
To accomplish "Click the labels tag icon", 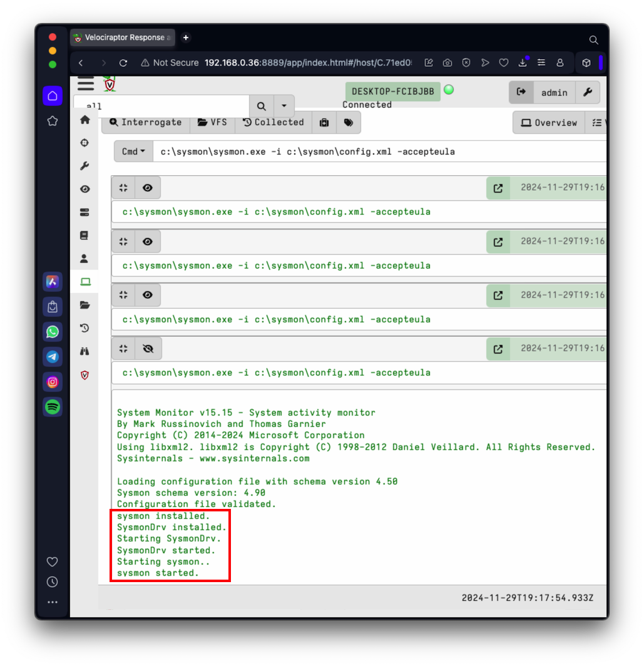I will click(349, 122).
